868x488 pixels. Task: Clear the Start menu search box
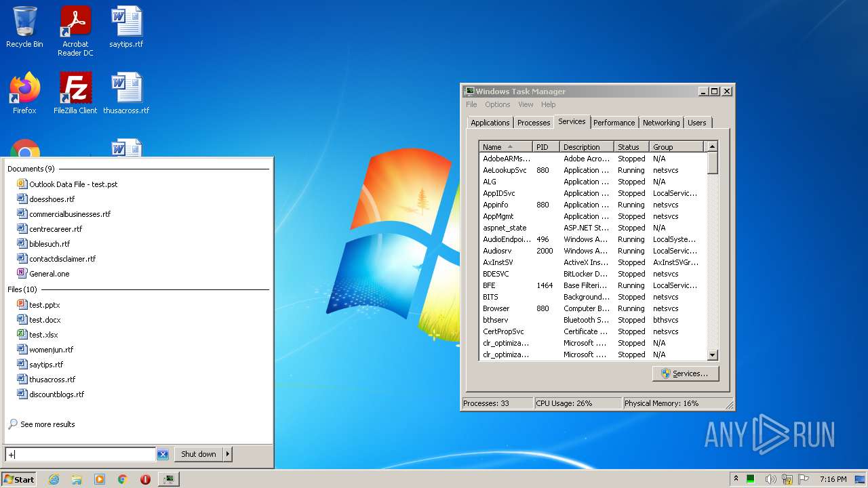pos(163,454)
